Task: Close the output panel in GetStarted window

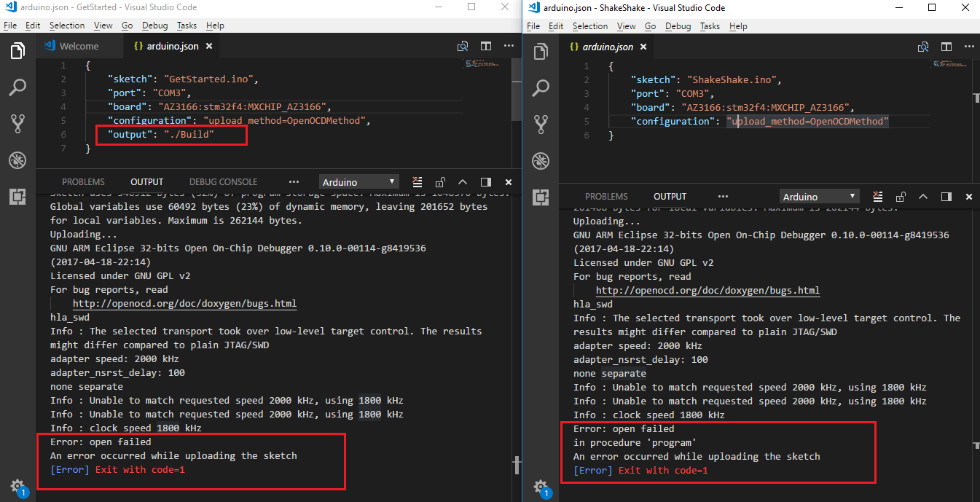Action: point(509,181)
